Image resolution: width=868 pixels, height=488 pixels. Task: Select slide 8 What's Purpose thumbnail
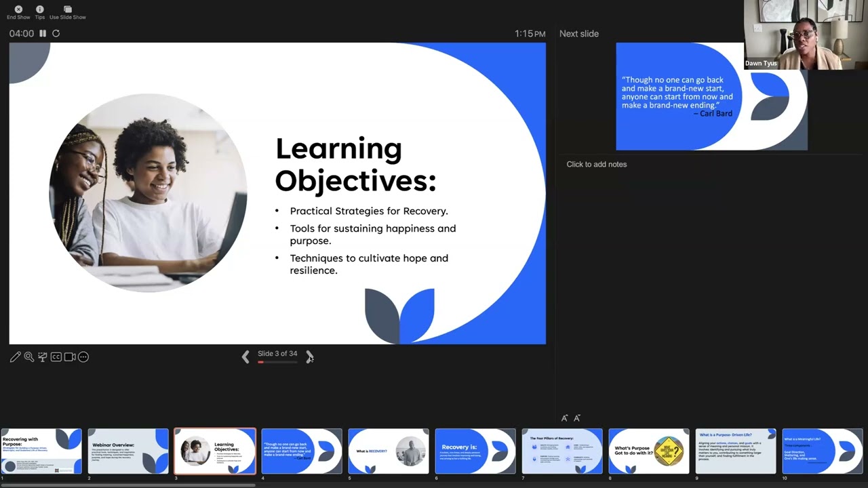click(x=649, y=451)
